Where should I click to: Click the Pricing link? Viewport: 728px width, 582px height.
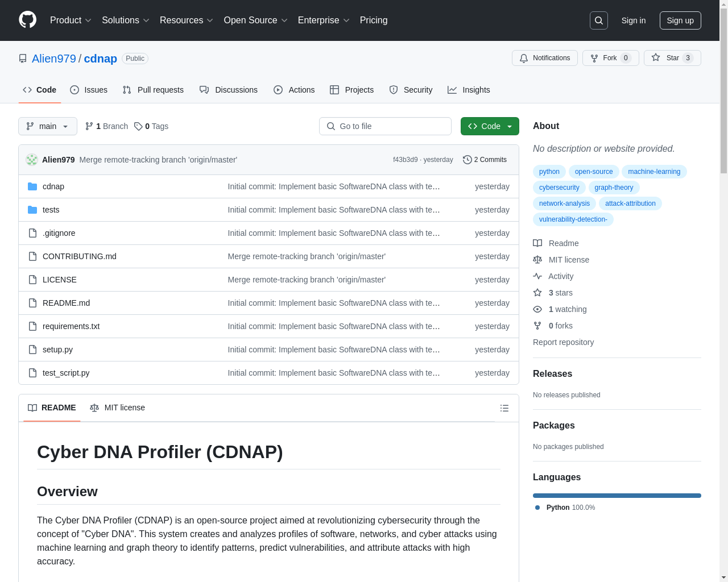(374, 20)
